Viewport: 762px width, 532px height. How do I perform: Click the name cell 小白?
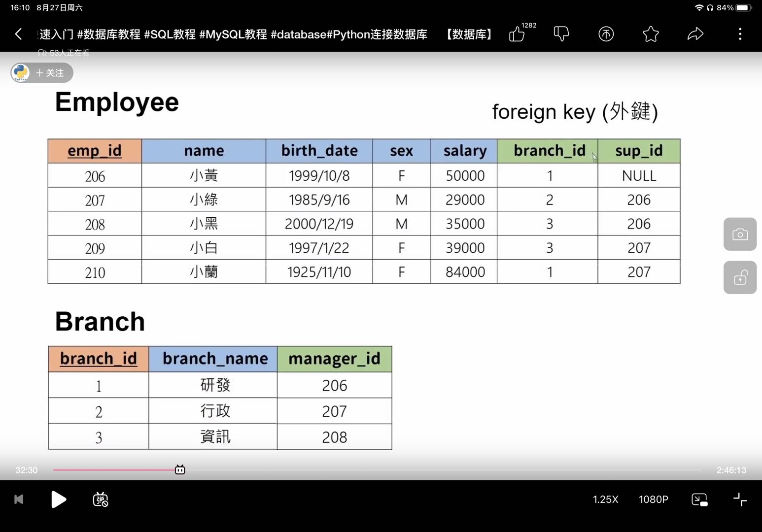point(204,248)
